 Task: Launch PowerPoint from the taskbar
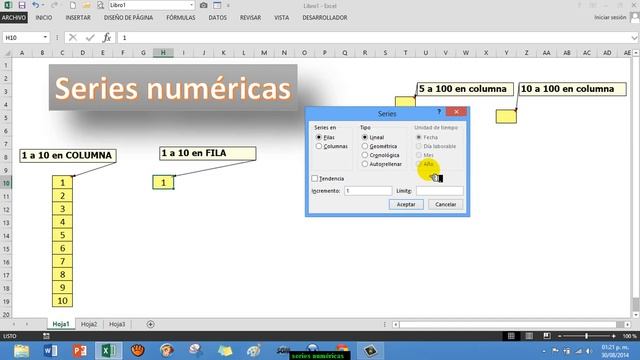tap(80, 351)
